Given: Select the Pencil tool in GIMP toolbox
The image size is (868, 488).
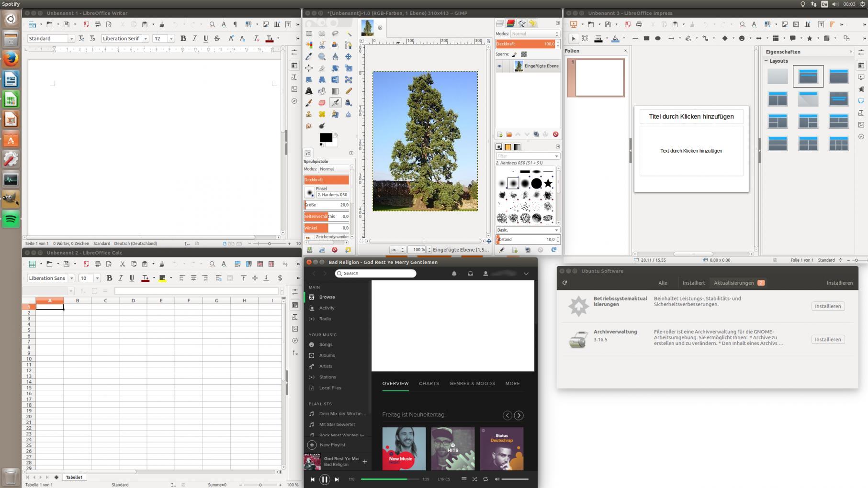Looking at the screenshot, I should coord(348,91).
